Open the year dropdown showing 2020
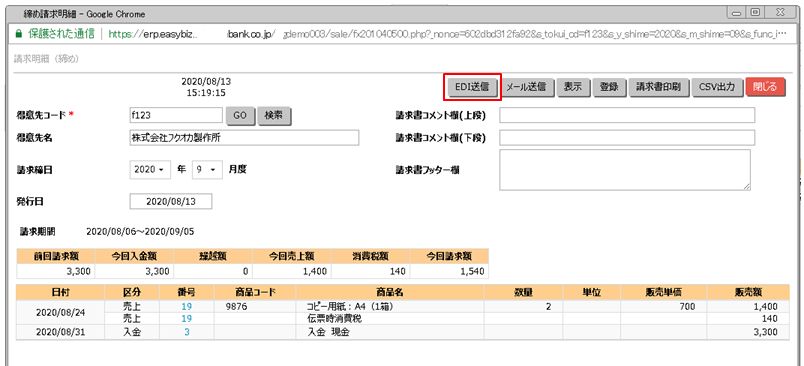Viewport: 804px width, 366px height. [150, 169]
